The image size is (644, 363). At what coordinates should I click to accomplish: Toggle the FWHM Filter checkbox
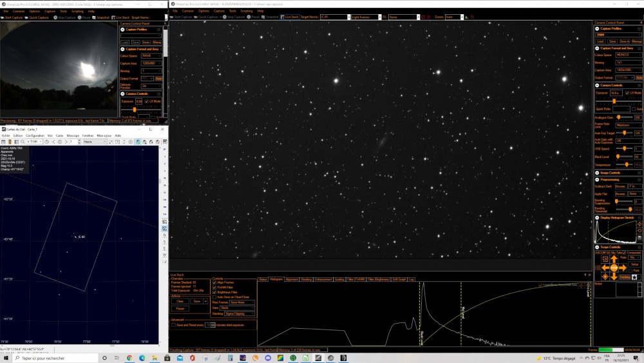(x=214, y=288)
